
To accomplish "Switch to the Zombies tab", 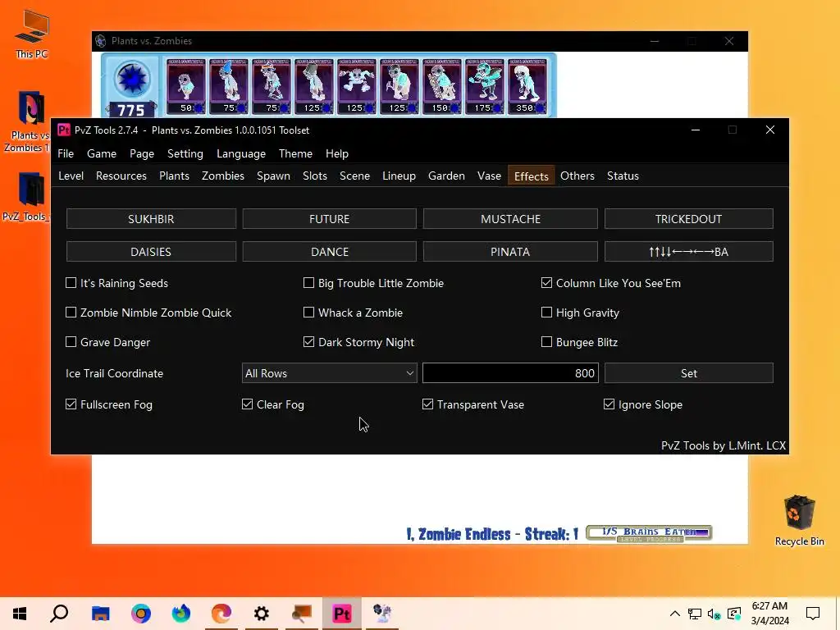I will (223, 176).
